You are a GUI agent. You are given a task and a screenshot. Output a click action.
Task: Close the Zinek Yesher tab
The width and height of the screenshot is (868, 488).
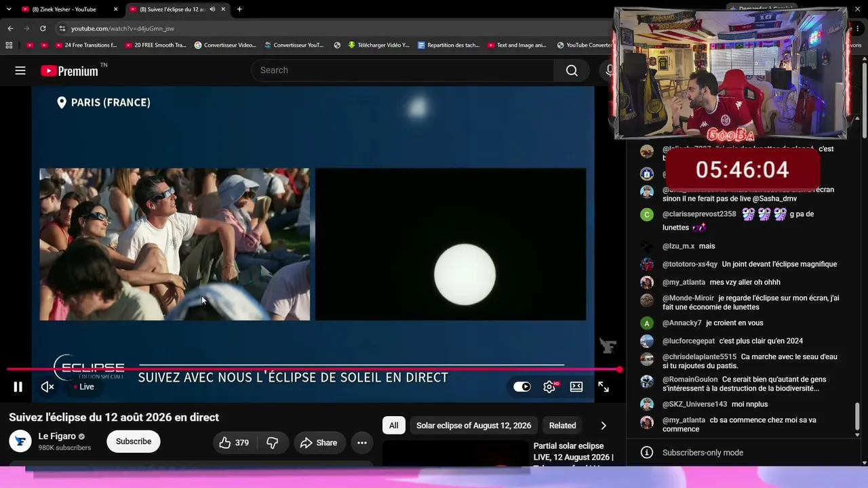115,9
